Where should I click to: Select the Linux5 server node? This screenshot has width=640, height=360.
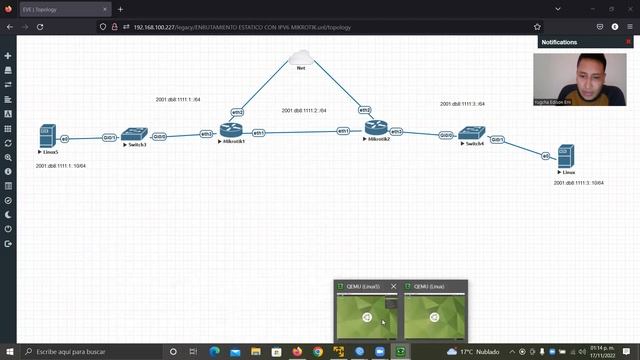[47, 136]
